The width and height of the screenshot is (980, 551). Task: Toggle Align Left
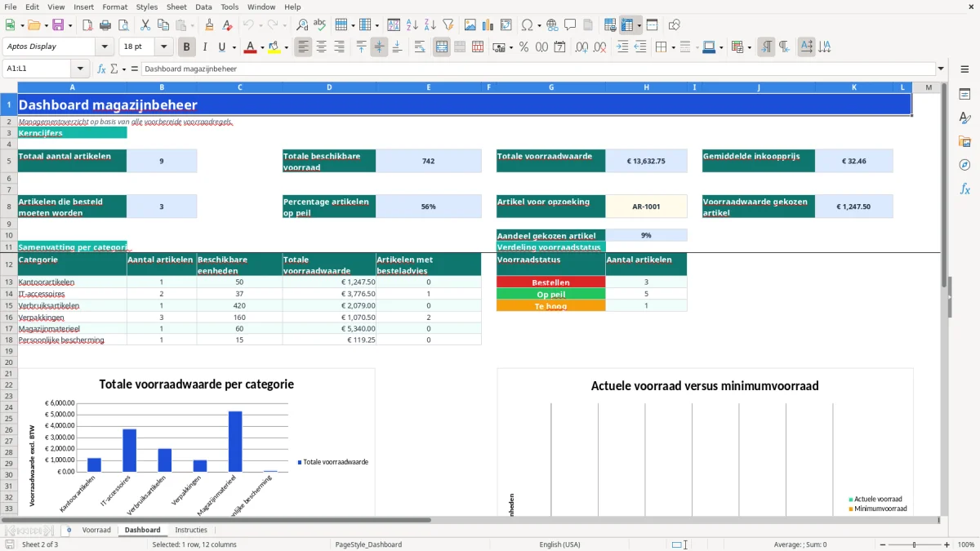303,47
